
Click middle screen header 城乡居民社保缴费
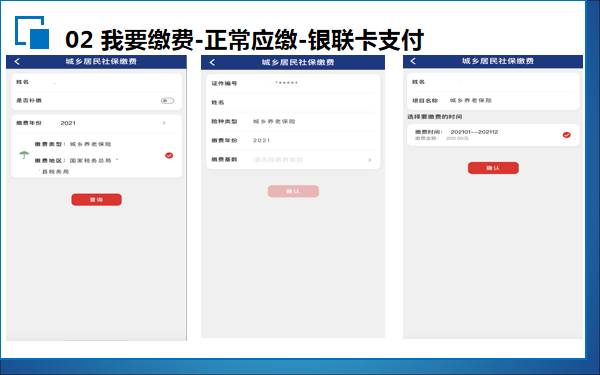coord(298,62)
